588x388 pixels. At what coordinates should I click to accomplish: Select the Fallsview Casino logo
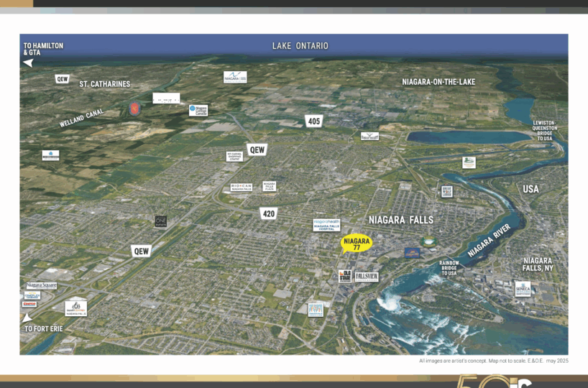[x=367, y=277]
